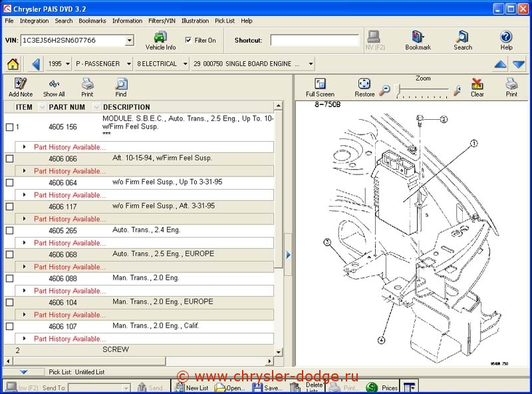The image size is (532, 394).
Task: Show Prices with dollar icon
Action: 382,387
